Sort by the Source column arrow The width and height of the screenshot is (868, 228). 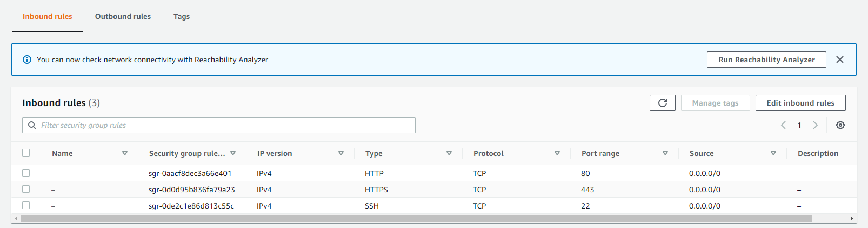point(773,153)
